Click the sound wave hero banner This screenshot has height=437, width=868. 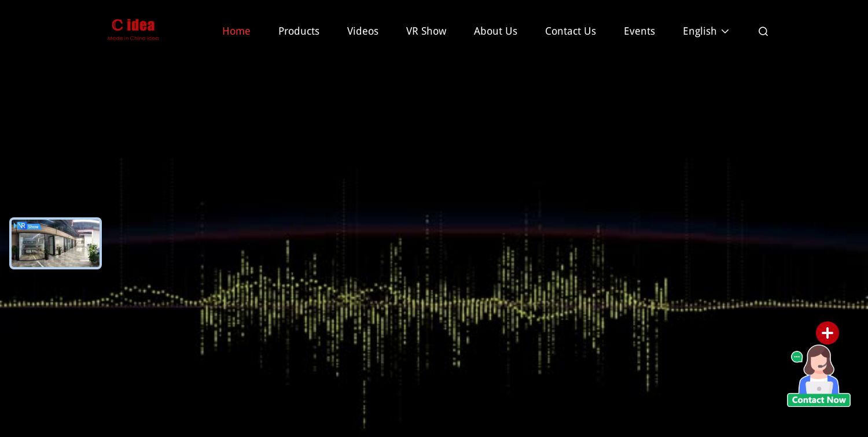(434, 289)
